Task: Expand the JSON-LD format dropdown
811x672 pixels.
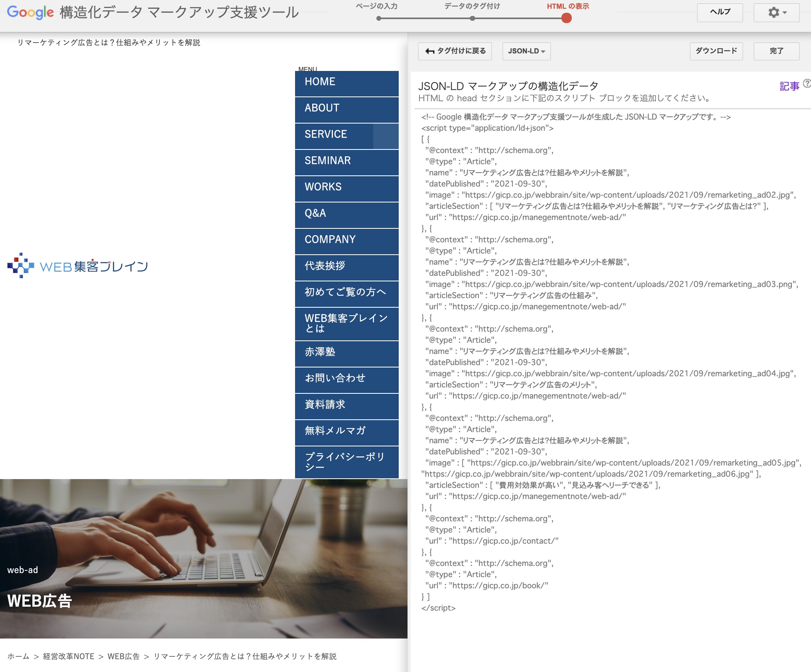Action: (x=526, y=51)
